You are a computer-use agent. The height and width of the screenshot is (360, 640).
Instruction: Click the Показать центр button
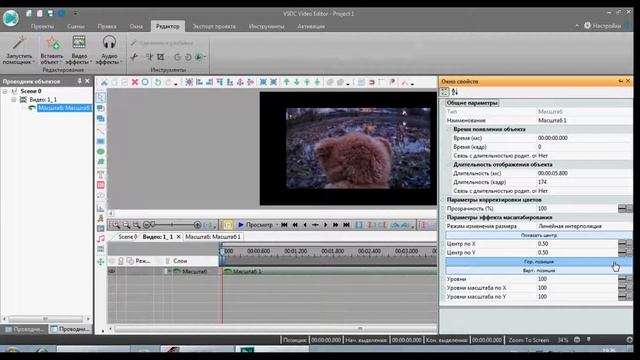coord(539,235)
